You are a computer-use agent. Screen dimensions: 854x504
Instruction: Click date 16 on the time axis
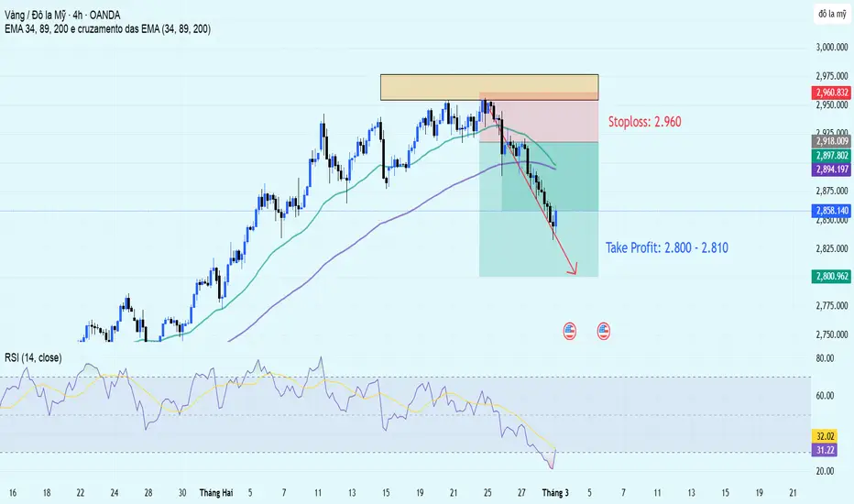click(x=13, y=493)
